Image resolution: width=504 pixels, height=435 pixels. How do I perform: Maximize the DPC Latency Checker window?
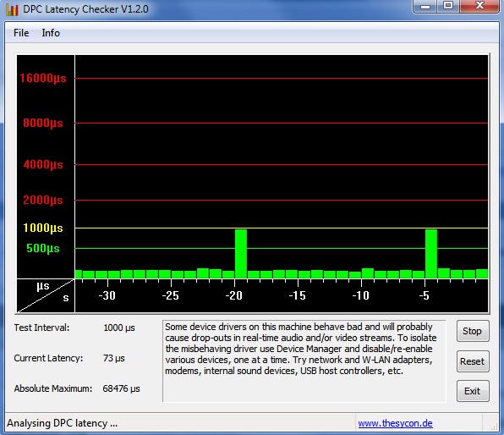[448, 6]
